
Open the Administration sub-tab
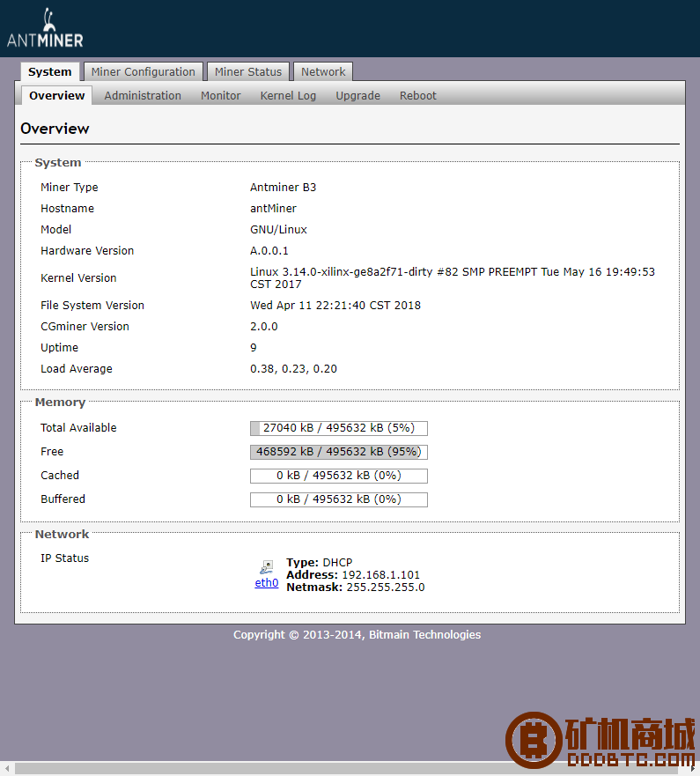pyautogui.click(x=143, y=95)
